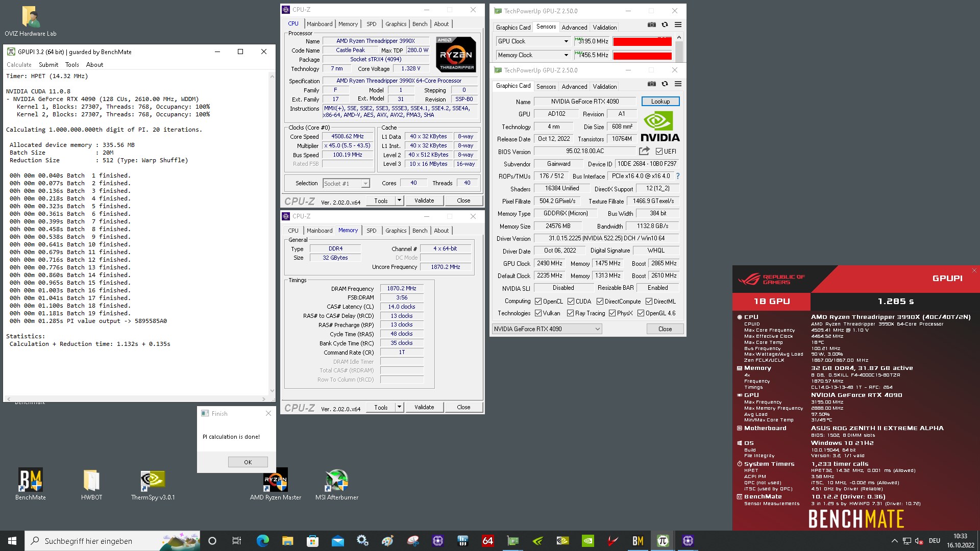Select the HWBOT desktop folder

[91, 484]
